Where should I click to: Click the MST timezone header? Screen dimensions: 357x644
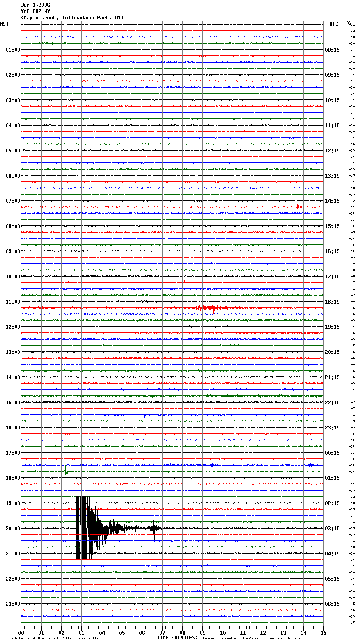point(4,24)
